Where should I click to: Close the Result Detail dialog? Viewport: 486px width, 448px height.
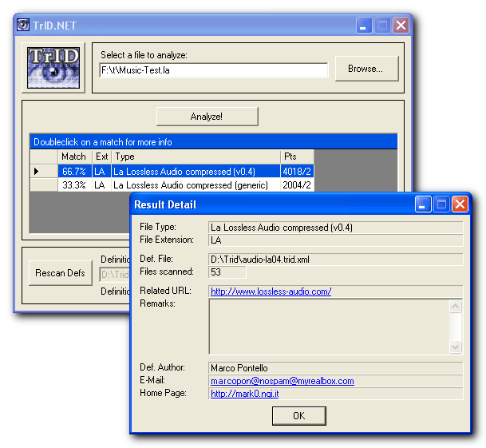pos(460,204)
